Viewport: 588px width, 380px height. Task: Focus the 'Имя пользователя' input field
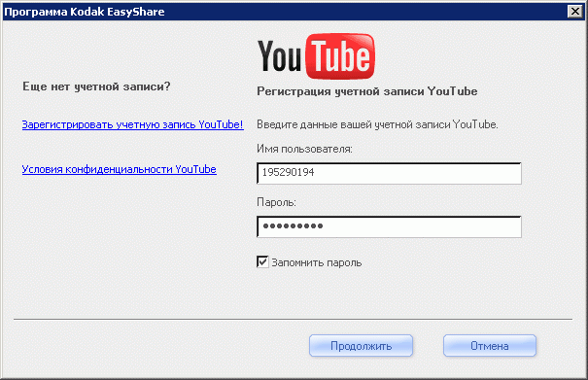[x=389, y=173]
